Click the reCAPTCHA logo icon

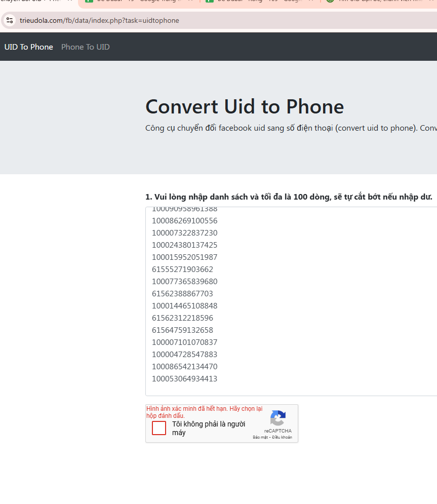tap(277, 418)
